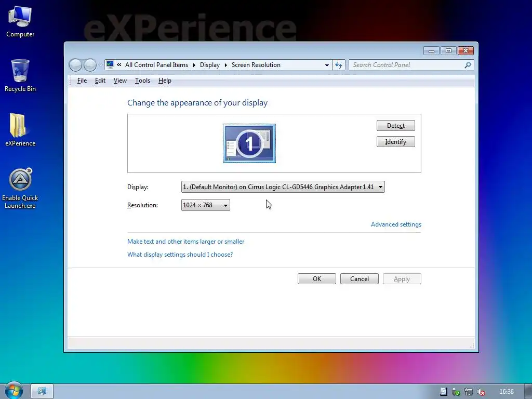Click the taskbar clock showing 16:36

click(506, 392)
